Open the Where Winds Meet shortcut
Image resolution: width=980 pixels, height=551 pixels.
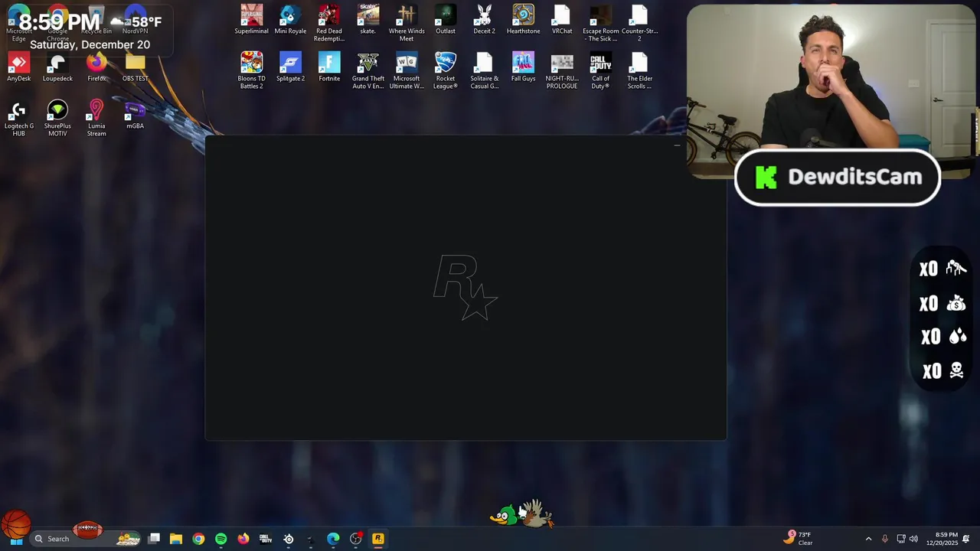click(407, 24)
